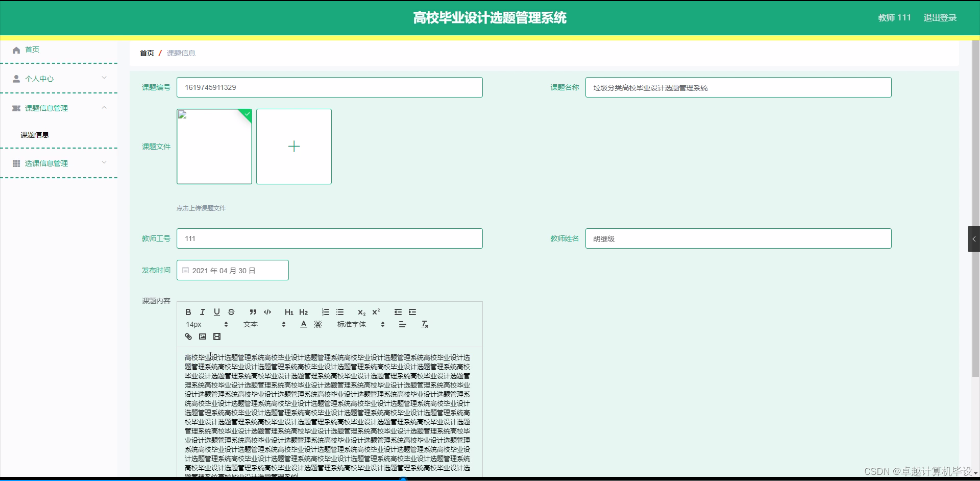Screen dimensions: 980x481
Task: Expand the 选课信息管理 sidebar section
Action: tap(46, 163)
